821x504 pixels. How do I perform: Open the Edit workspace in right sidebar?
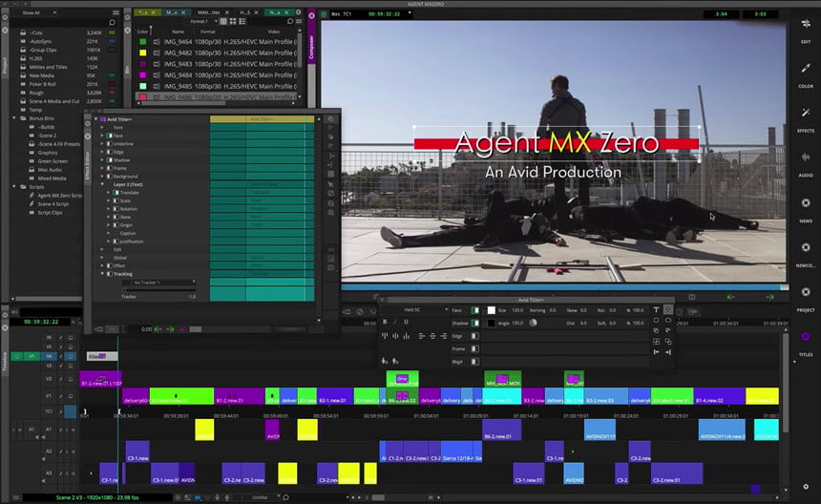pyautogui.click(x=805, y=25)
